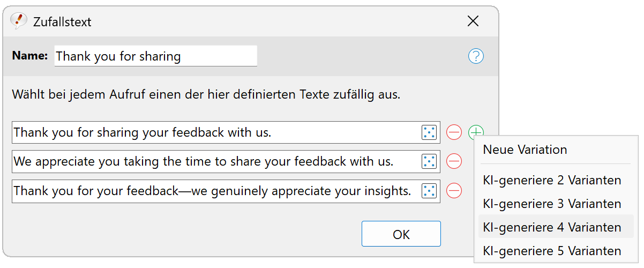Select 'KI-generiere 4 Varianten' option
The width and height of the screenshot is (644, 268).
552,227
